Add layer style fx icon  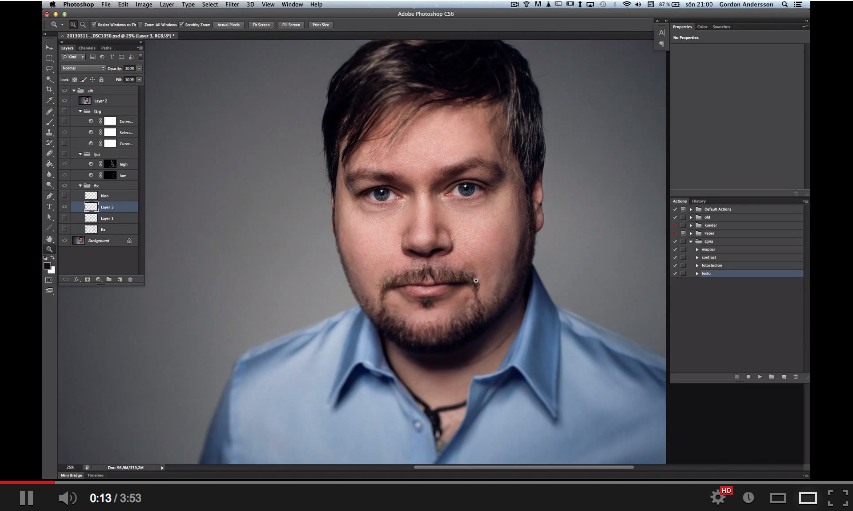(77, 279)
